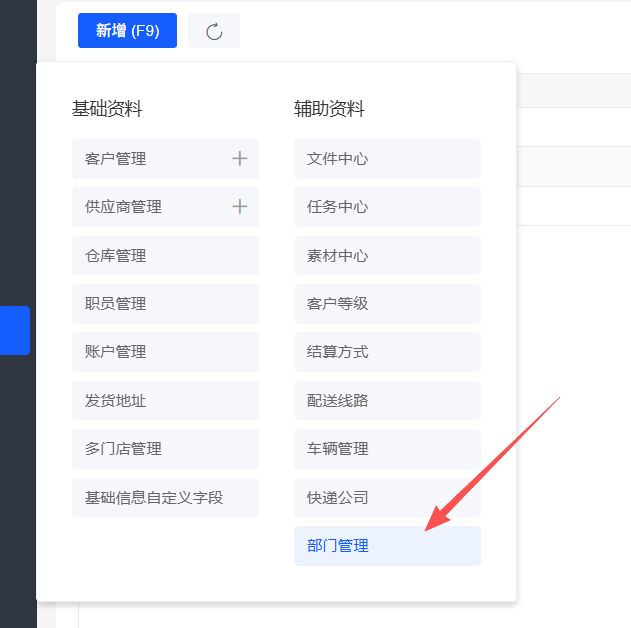Choose 基础信息自定义字段
The width and height of the screenshot is (631, 628).
(165, 497)
